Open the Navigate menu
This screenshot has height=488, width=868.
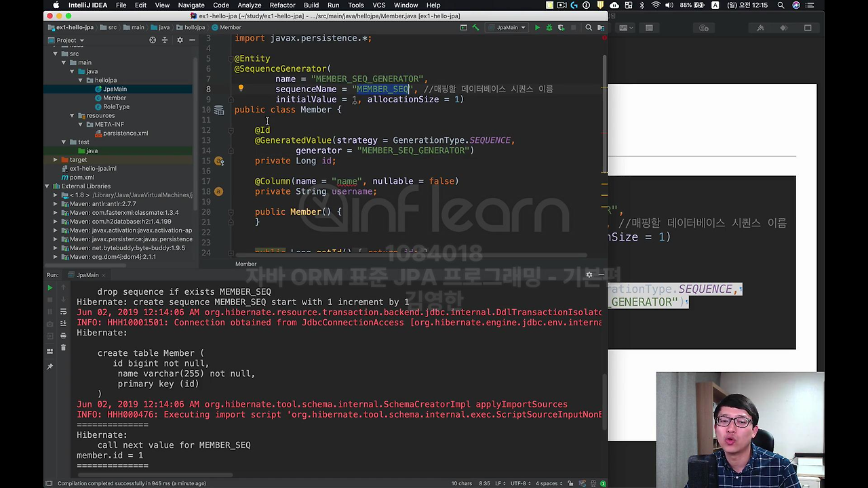191,5
